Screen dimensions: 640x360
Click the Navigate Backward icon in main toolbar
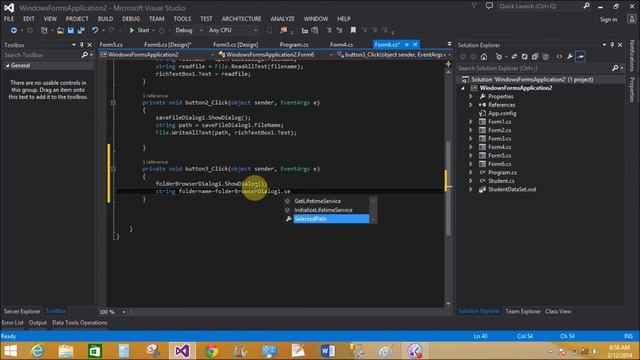coord(13,30)
